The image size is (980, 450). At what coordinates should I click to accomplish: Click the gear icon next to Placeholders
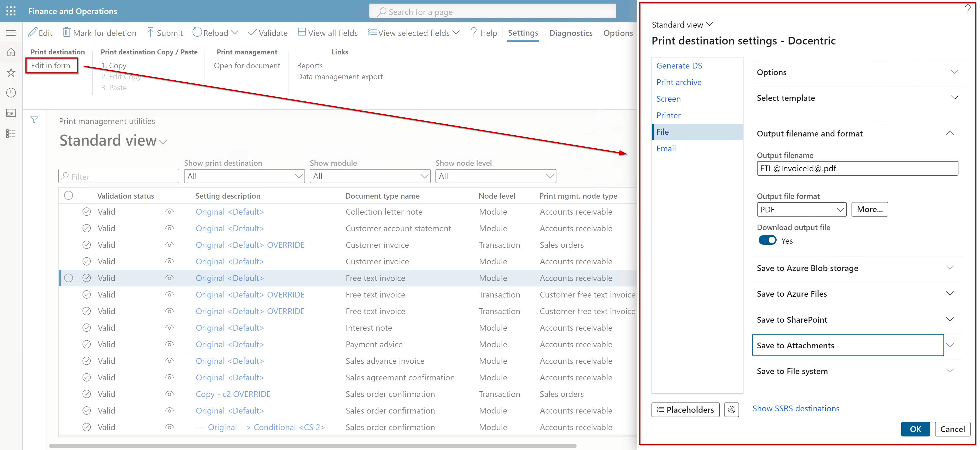click(731, 410)
